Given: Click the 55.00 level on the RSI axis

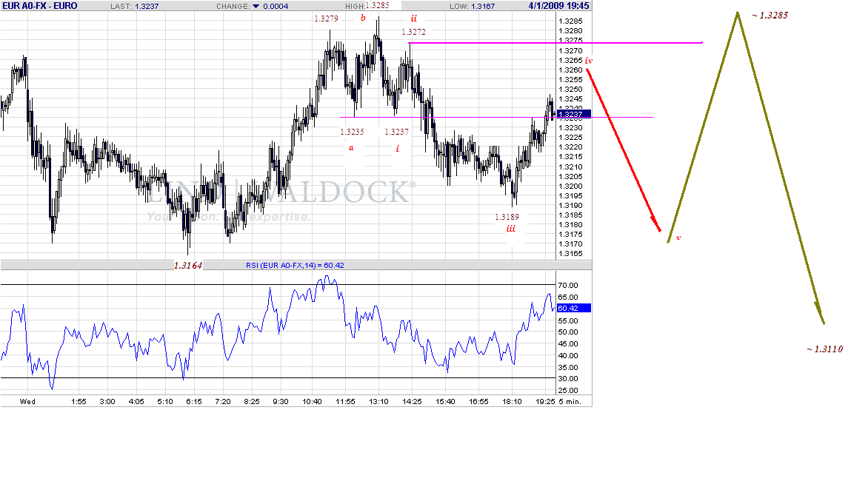Looking at the screenshot, I should 568,320.
